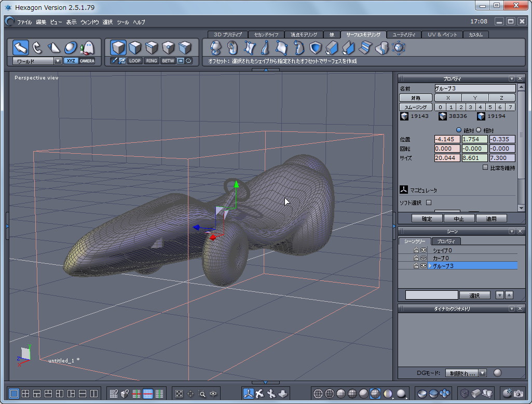Screen dimensions: 532x404
Task: Select the 相対 radio button
Action: coord(479,130)
